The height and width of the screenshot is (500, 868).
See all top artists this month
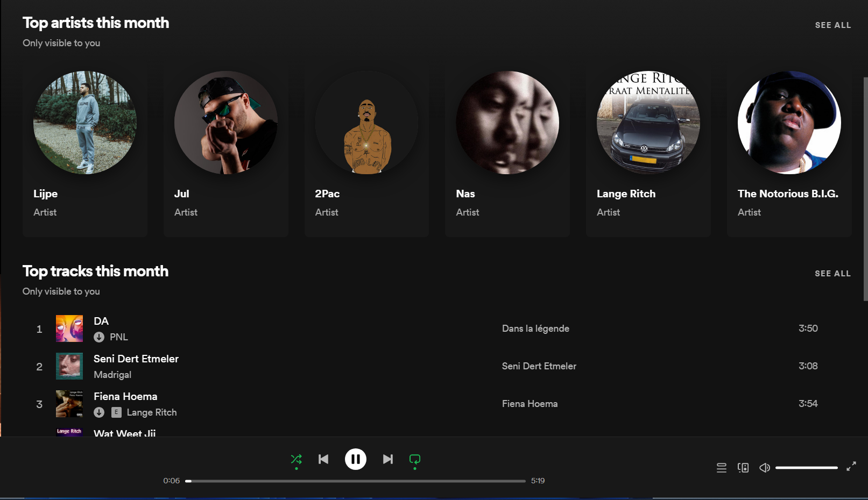(832, 25)
